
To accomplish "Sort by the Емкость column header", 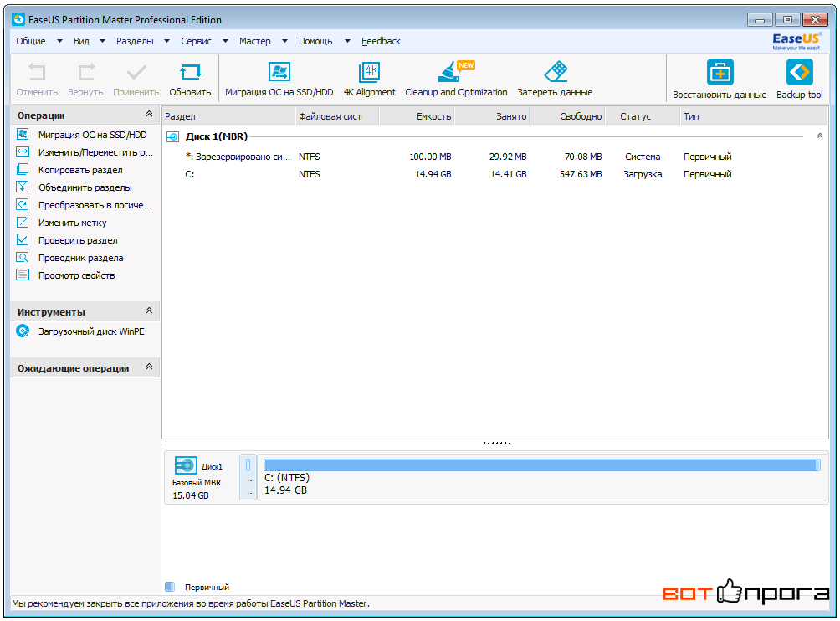I will click(x=417, y=116).
